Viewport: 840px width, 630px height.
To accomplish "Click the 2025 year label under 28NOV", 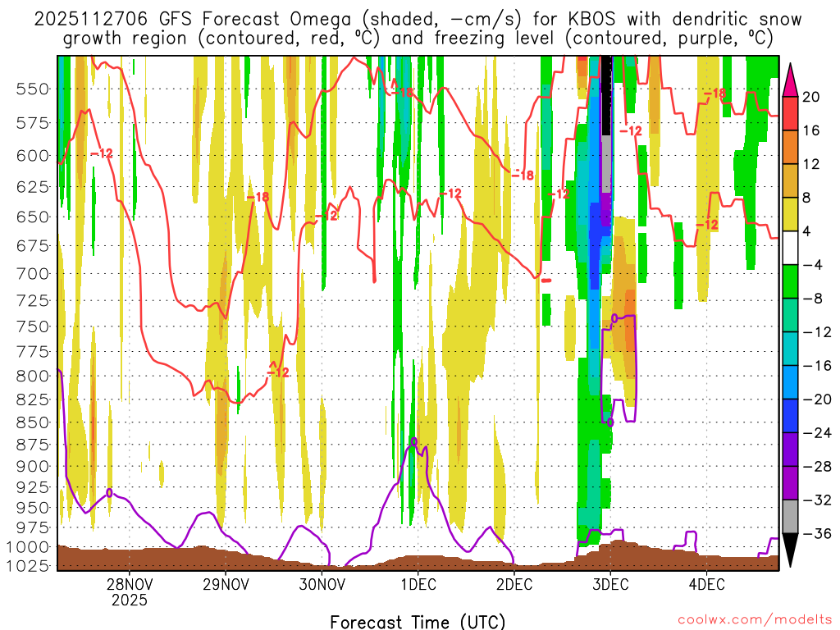I will (129, 600).
